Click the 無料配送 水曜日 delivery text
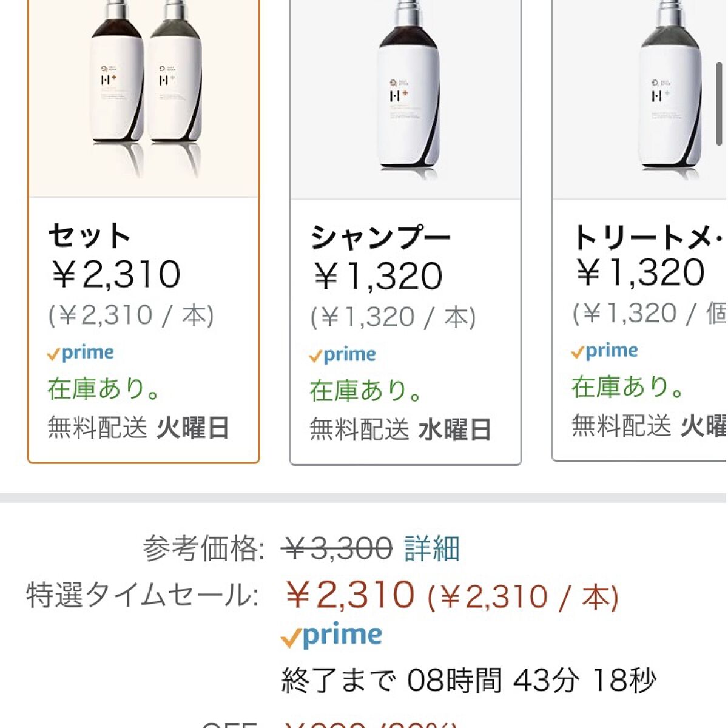The width and height of the screenshot is (728, 728). coord(400,430)
